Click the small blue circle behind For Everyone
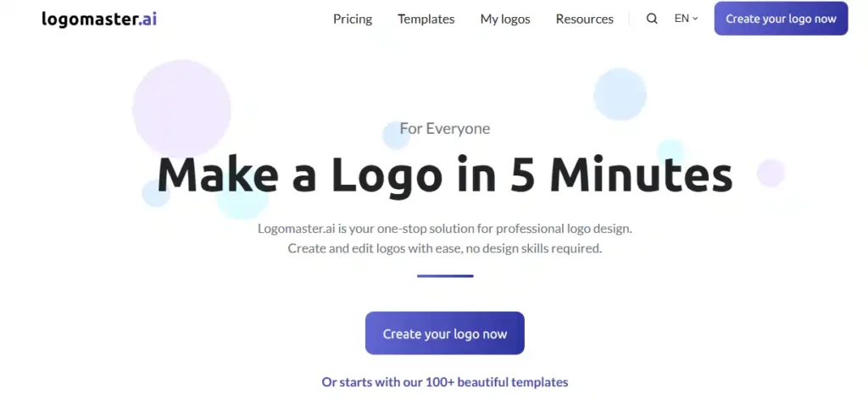 click(396, 136)
